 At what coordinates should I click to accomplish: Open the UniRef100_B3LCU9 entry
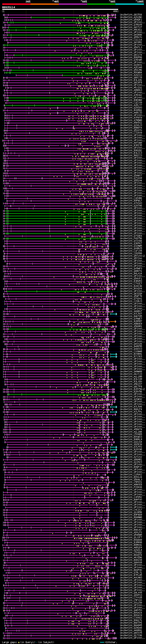131,379
